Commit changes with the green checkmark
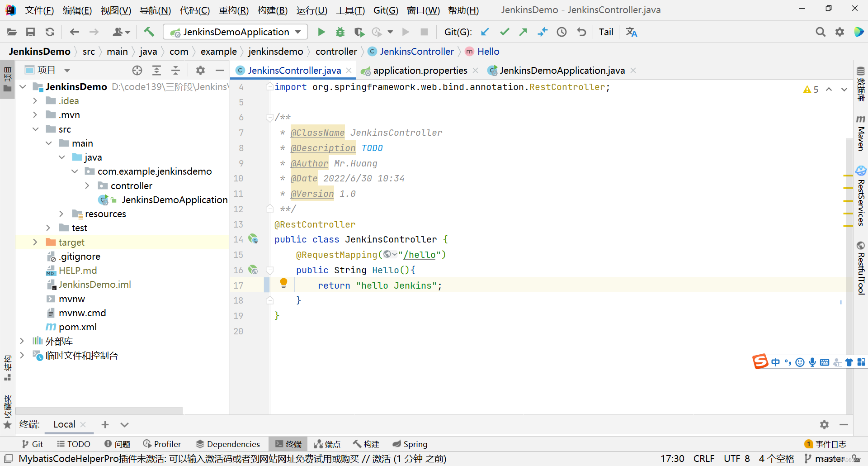 pyautogui.click(x=505, y=32)
